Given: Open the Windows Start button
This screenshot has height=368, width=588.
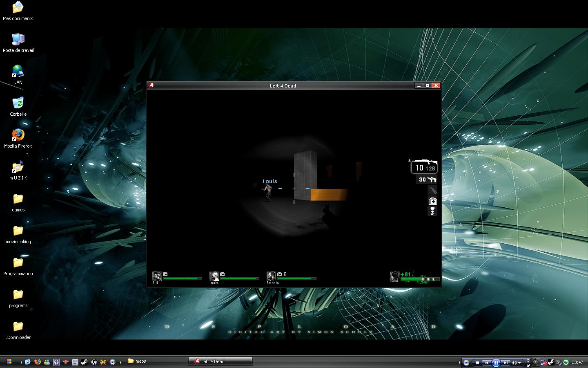Looking at the screenshot, I should [x=9, y=361].
